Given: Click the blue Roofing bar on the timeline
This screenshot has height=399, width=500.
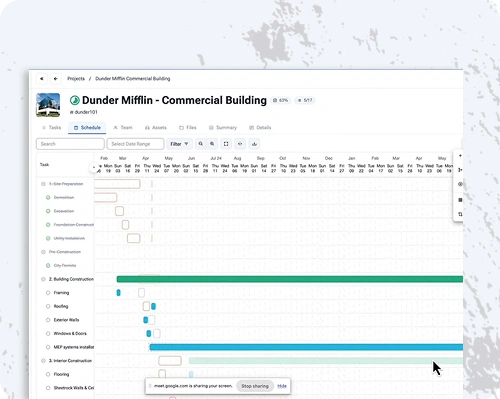Looking at the screenshot, I should [153, 306].
